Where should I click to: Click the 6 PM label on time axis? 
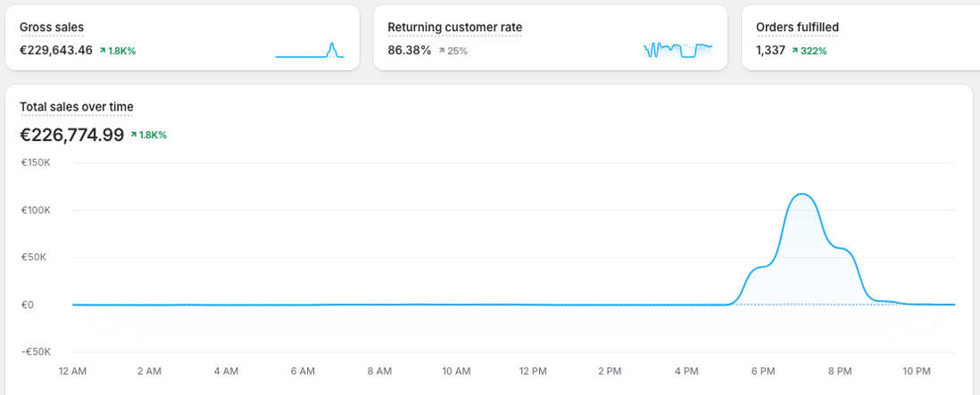point(763,371)
